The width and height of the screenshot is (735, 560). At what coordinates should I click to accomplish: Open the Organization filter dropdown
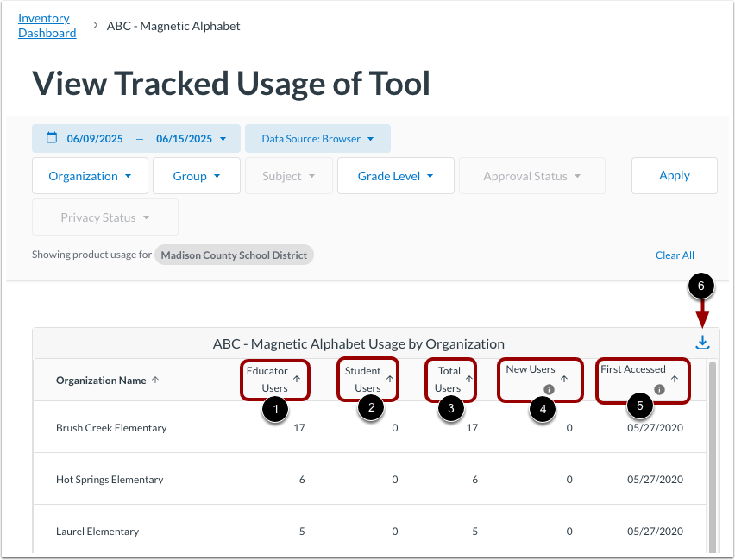coord(90,175)
